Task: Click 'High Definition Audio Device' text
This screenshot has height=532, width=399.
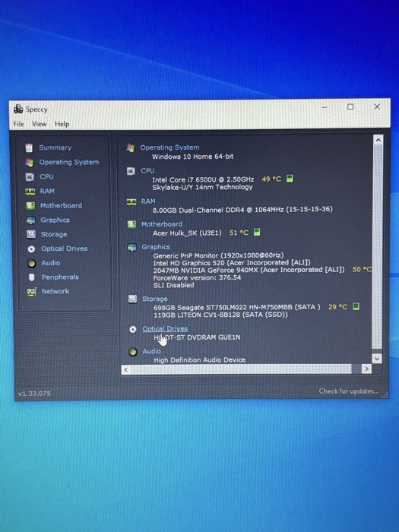Action: point(200,360)
